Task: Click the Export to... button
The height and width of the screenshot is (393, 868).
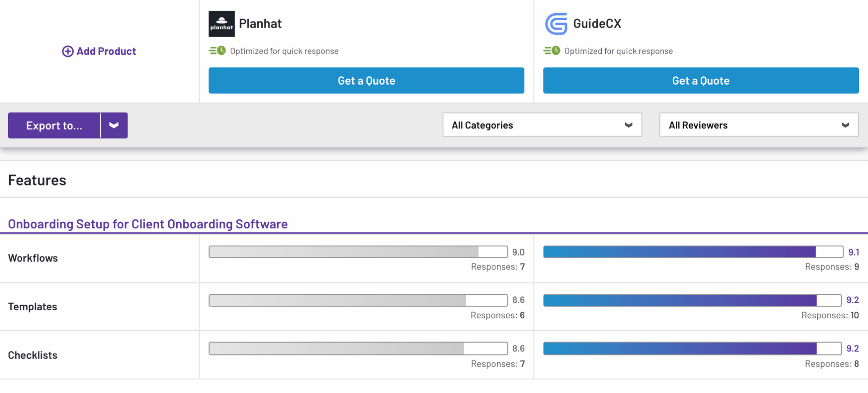Action: click(54, 125)
